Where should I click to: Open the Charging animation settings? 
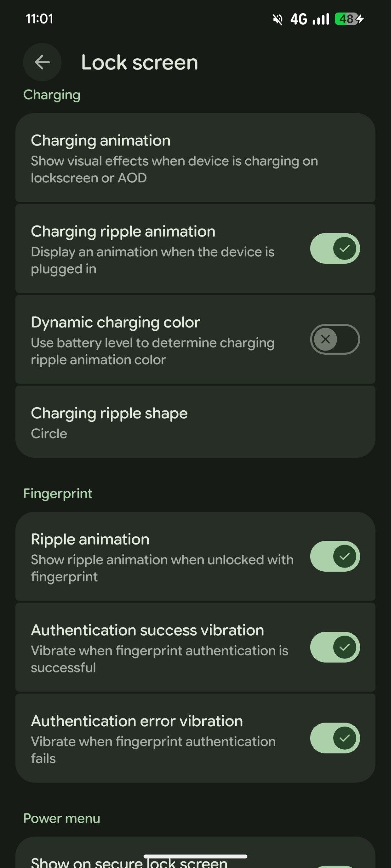click(x=195, y=158)
